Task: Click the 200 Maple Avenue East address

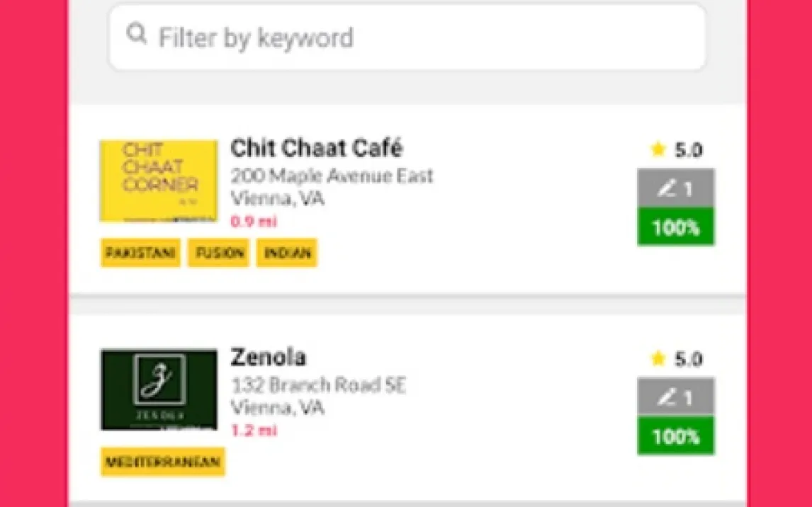Action: [x=332, y=176]
